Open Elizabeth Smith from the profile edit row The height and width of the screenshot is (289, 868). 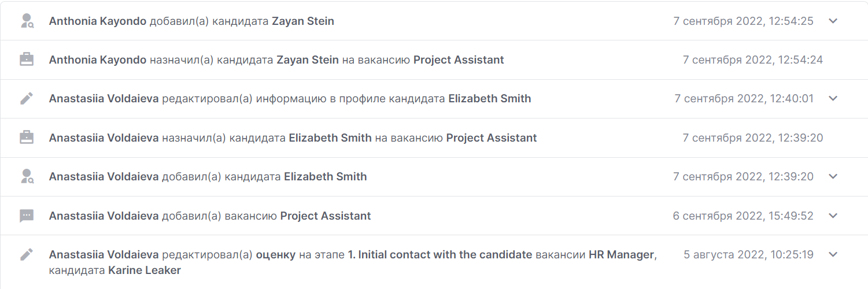[x=489, y=99]
